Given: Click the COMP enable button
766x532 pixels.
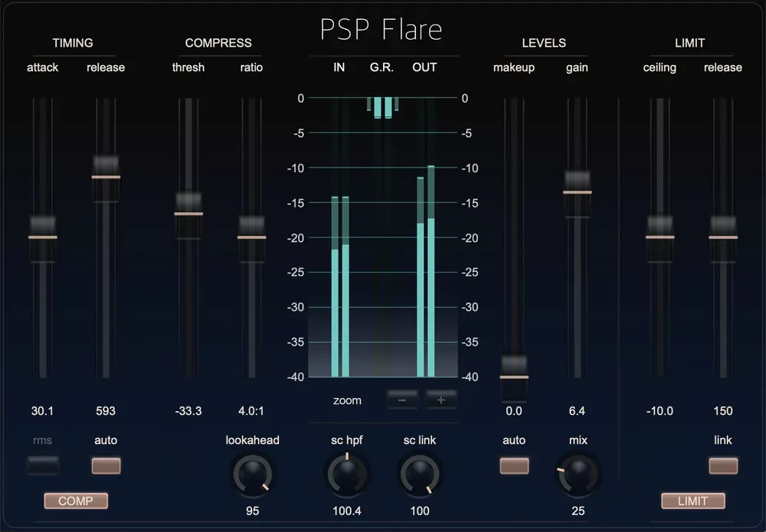Looking at the screenshot, I should 76,501.
